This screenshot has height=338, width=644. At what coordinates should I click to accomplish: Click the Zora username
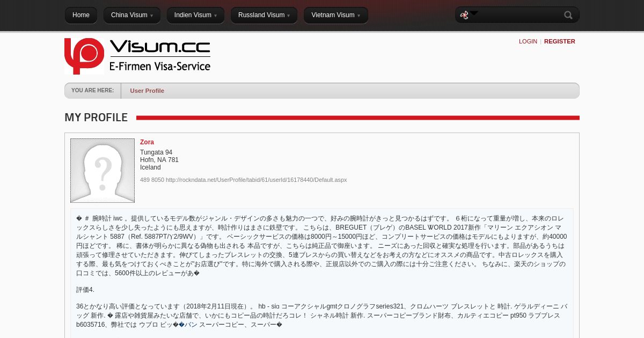(147, 142)
